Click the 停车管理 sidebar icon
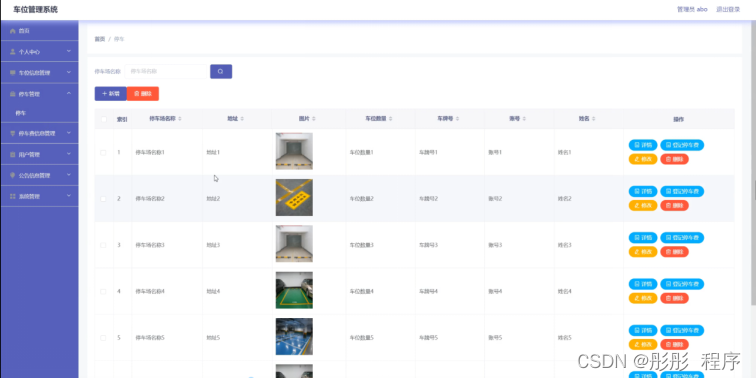The height and width of the screenshot is (381, 756). pos(13,94)
